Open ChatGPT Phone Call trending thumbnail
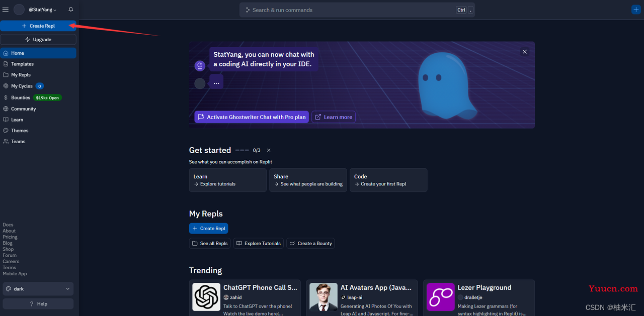The image size is (644, 316). pos(206,297)
